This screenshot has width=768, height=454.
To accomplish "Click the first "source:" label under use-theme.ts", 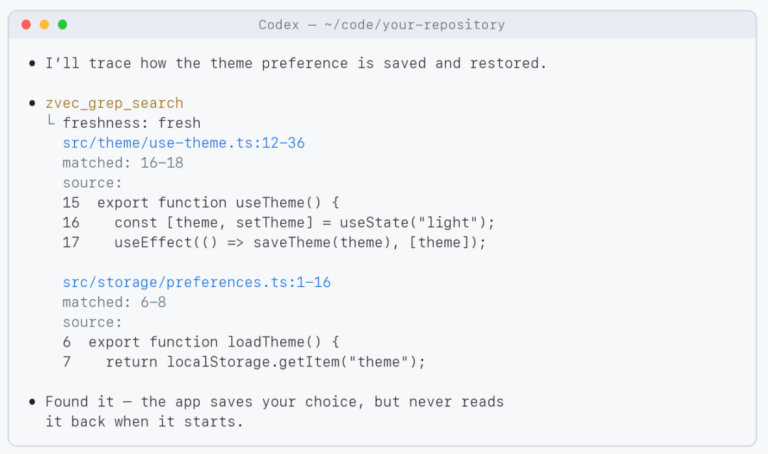I will (92, 183).
